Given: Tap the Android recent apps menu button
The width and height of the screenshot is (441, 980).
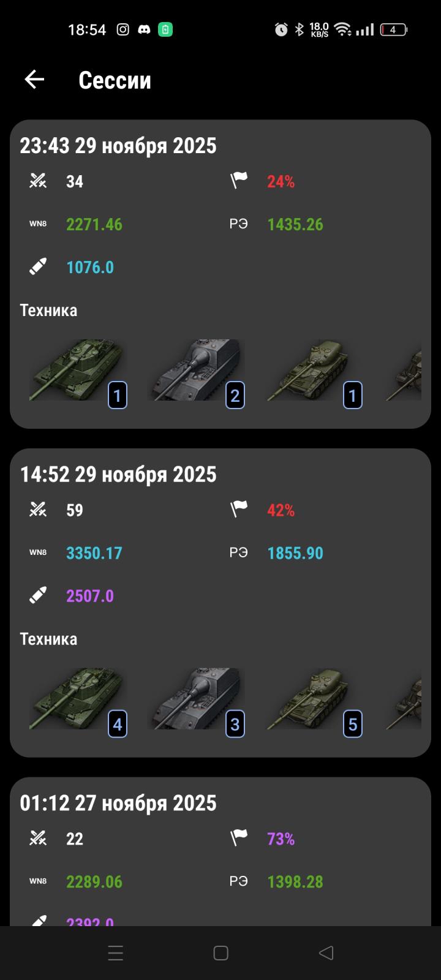Looking at the screenshot, I should 115,952.
